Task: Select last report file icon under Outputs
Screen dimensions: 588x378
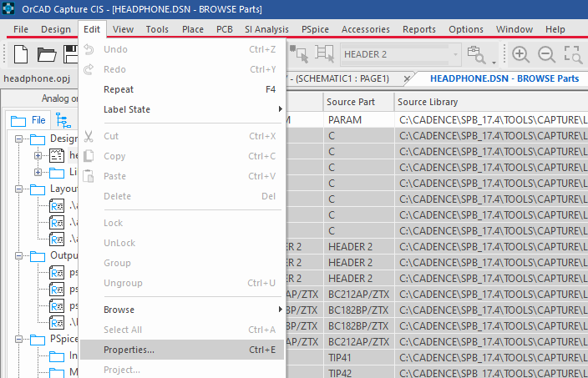Action: (x=57, y=322)
